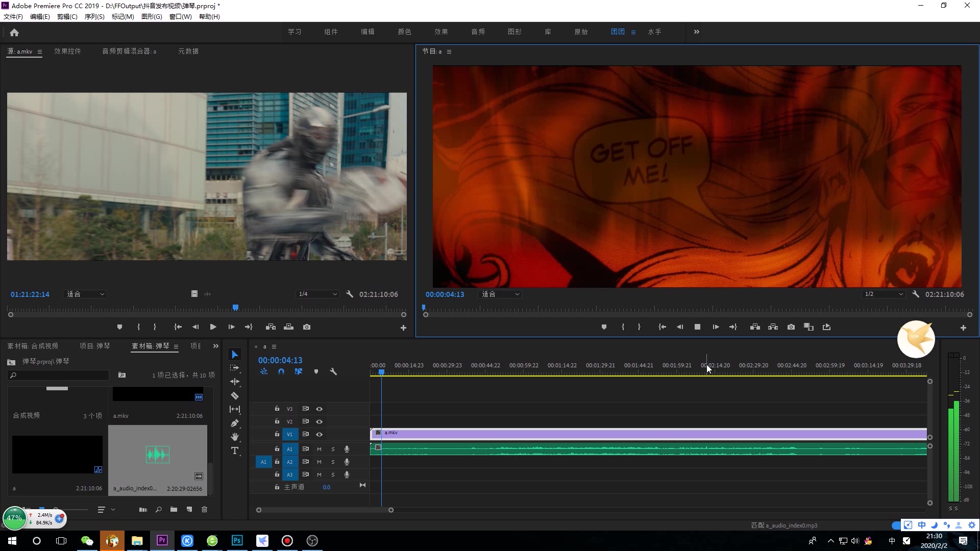Screen dimensions: 980x551
Task: Select the Pen tool
Action: [235, 423]
